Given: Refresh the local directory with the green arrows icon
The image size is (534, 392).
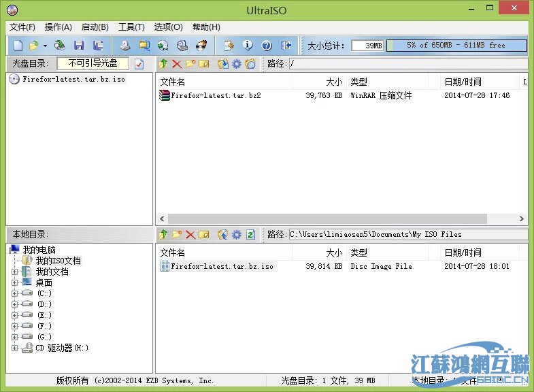Looking at the screenshot, I should tap(250, 234).
